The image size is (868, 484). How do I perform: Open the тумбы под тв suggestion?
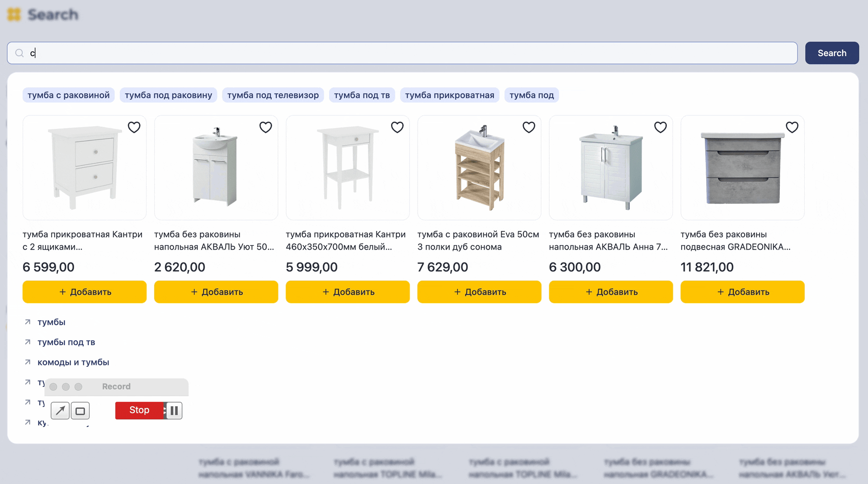[x=66, y=342]
